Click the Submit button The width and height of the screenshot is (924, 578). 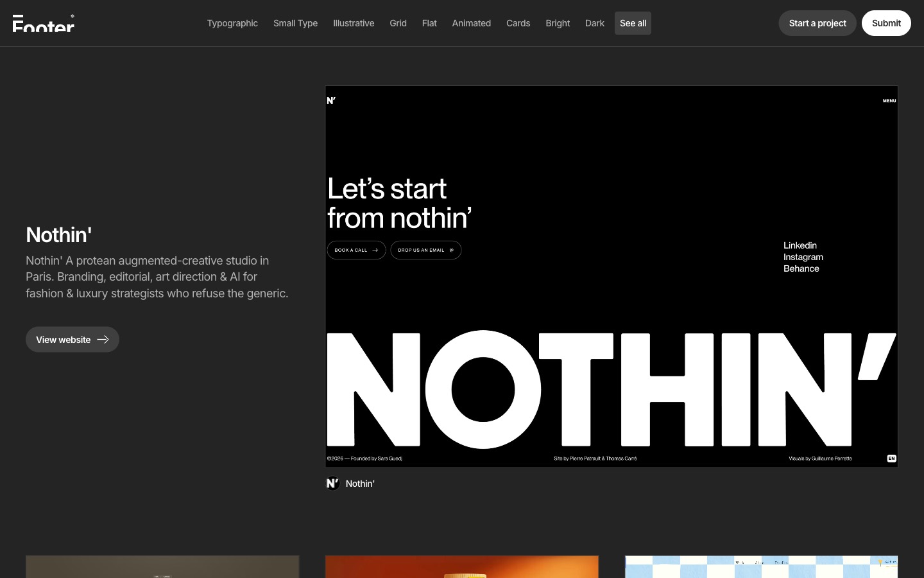886,23
